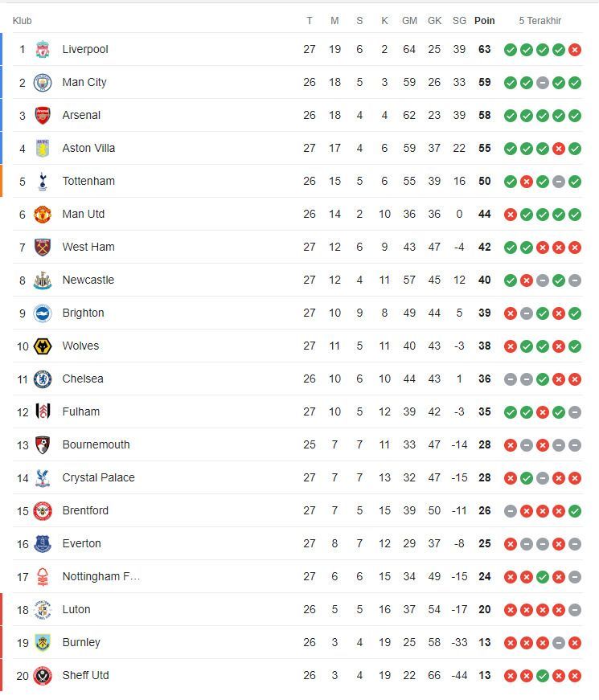Click Man City's draw result icon
The image size is (599, 700).
point(543,83)
